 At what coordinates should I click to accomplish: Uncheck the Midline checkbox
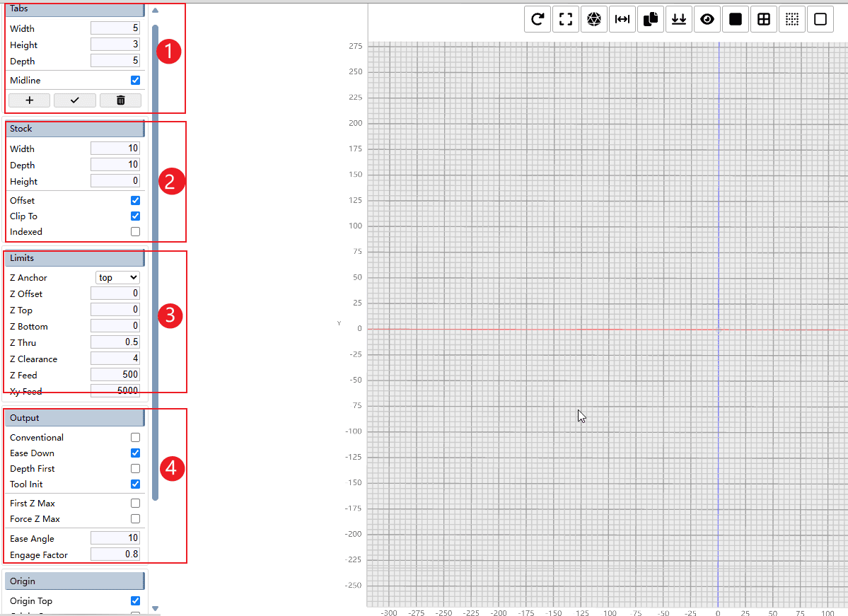tap(135, 81)
